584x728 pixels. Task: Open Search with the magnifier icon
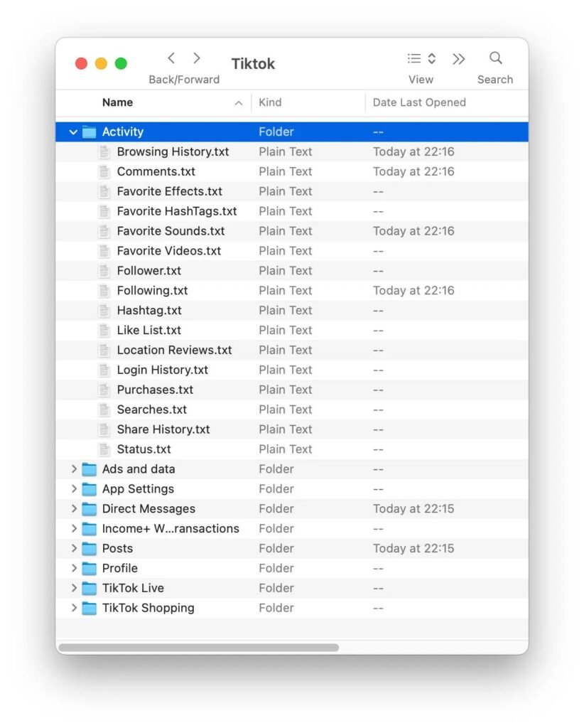coord(495,58)
